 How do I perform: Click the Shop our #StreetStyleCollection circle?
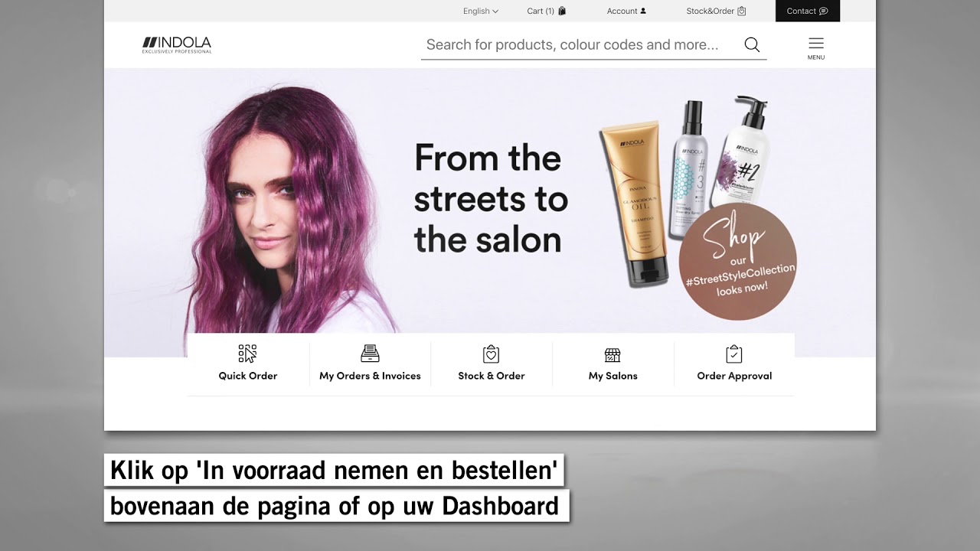(x=737, y=261)
